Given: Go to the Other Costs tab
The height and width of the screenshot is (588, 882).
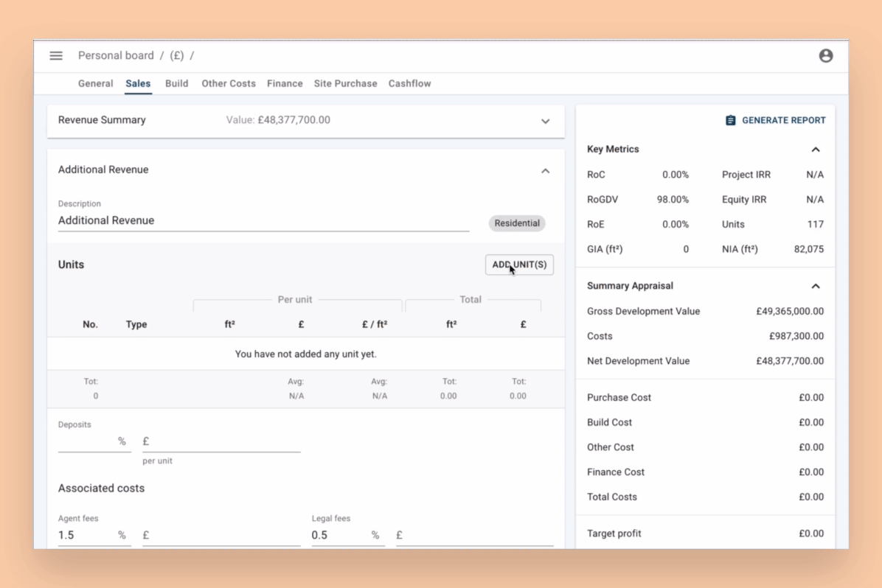Looking at the screenshot, I should coord(229,83).
